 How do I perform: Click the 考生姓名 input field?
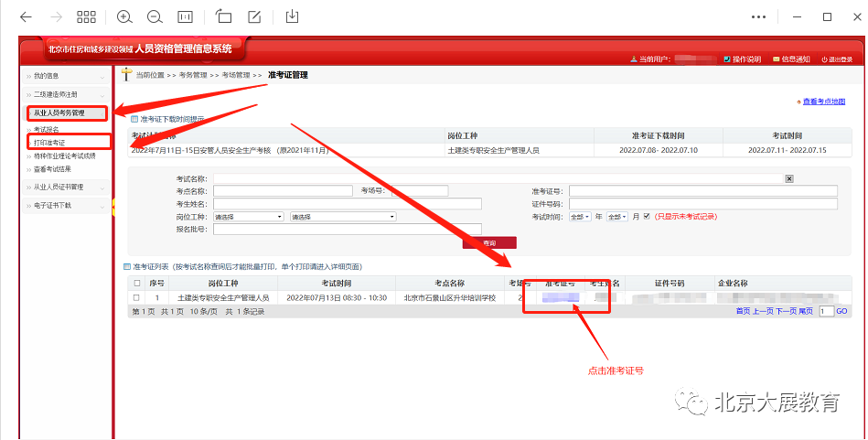[x=348, y=204]
